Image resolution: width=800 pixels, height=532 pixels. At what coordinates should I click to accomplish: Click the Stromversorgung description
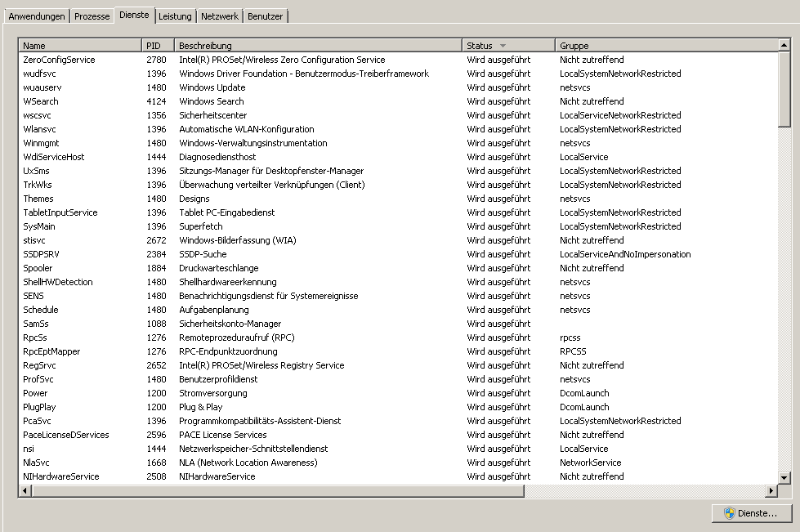tap(212, 393)
